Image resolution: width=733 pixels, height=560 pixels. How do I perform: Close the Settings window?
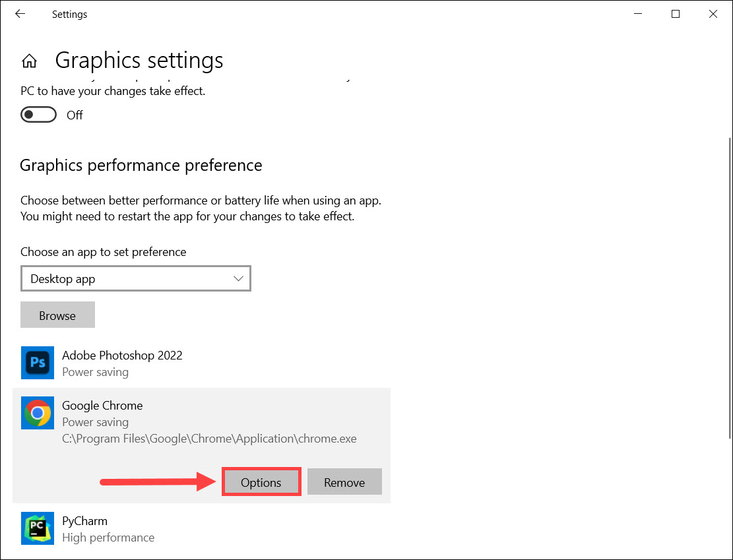click(713, 14)
